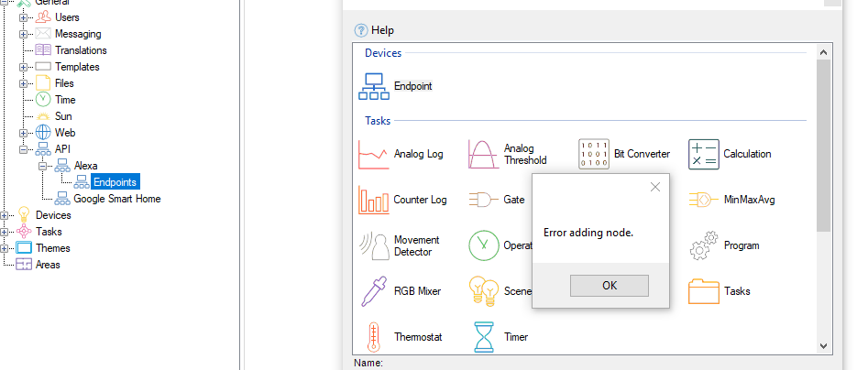Close the error dialog with X
Screen dimensions: 868x370
(654, 187)
